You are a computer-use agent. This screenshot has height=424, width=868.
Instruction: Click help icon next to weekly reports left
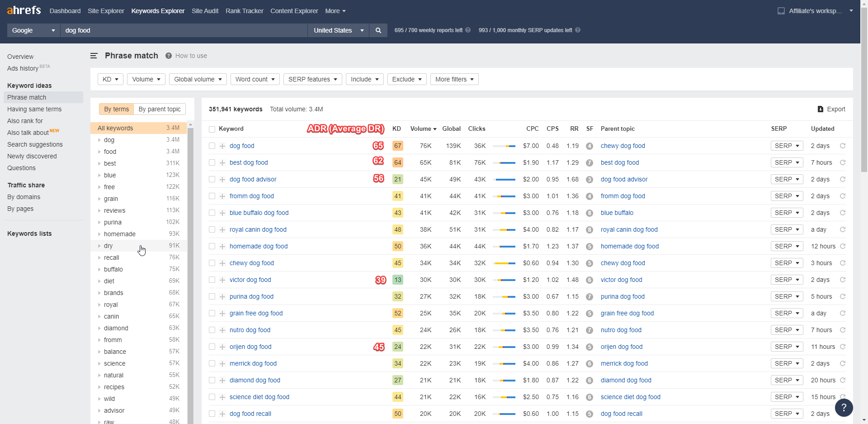(x=468, y=30)
